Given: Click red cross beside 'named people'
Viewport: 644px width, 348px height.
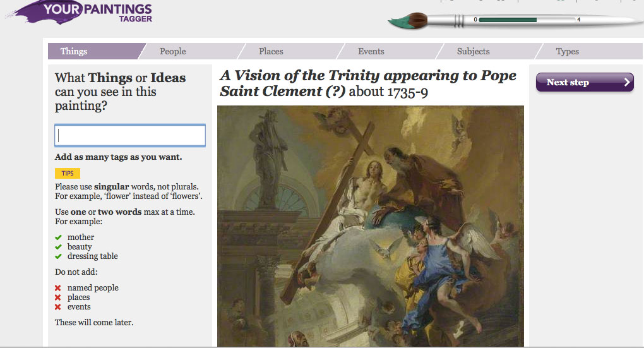Looking at the screenshot, I should pyautogui.click(x=58, y=288).
